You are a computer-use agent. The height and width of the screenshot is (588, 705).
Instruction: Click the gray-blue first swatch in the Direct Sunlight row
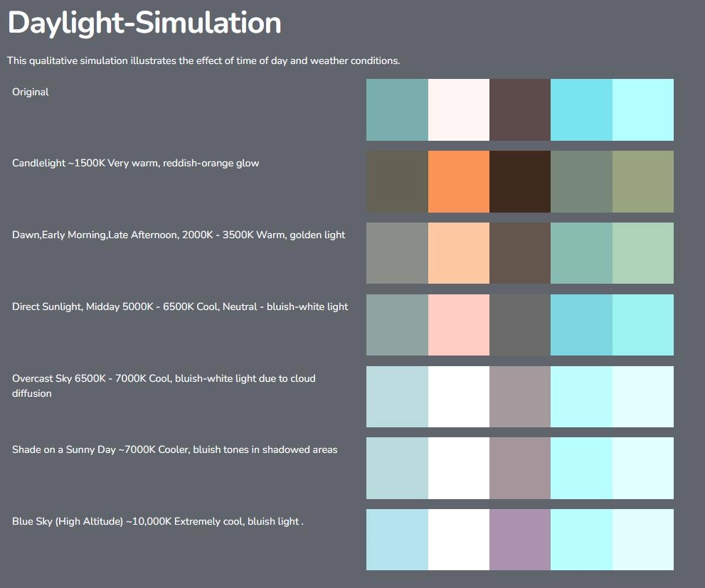(397, 325)
